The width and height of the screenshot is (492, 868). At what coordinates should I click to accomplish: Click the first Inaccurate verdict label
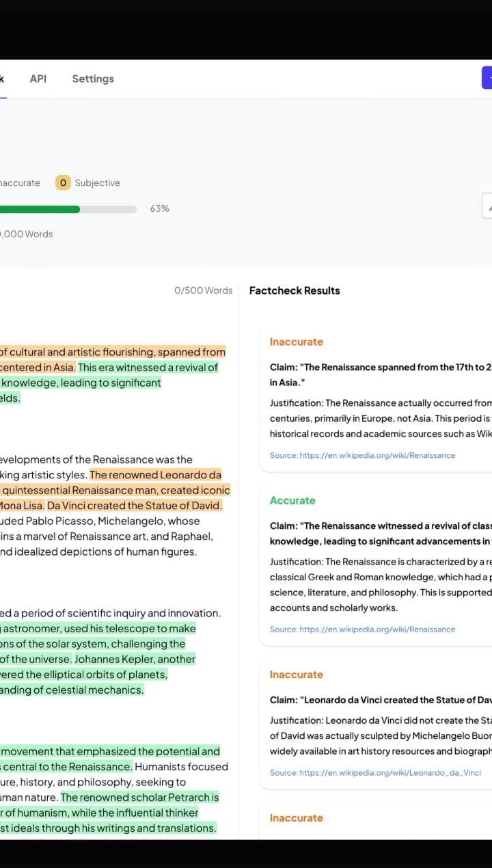[x=296, y=342]
